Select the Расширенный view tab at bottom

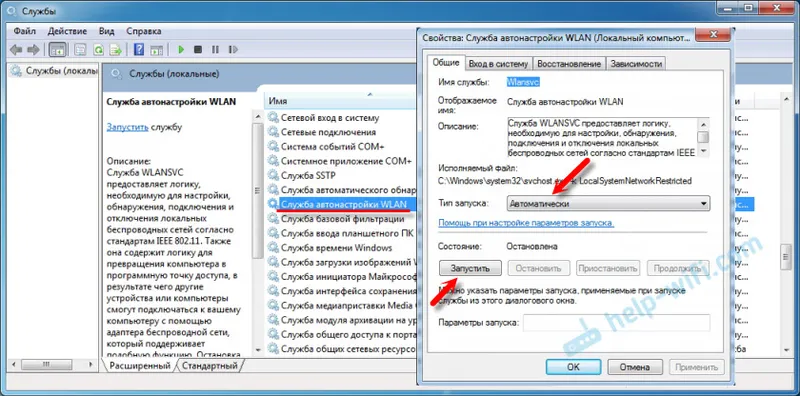click(x=140, y=365)
